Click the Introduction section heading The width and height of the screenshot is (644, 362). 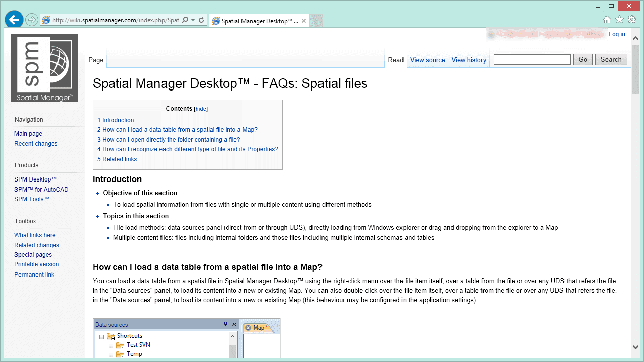tap(117, 179)
